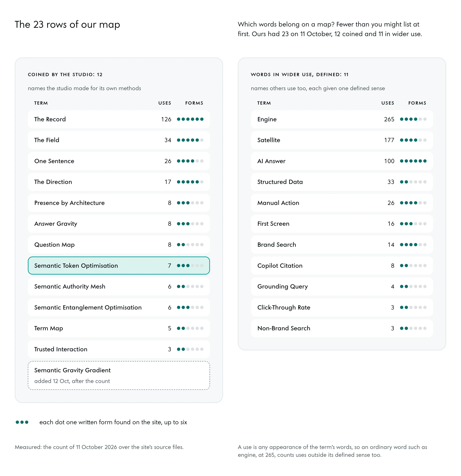Select the highlighted Semantic Token Optimisation row
The image size is (461, 476).
(x=119, y=265)
